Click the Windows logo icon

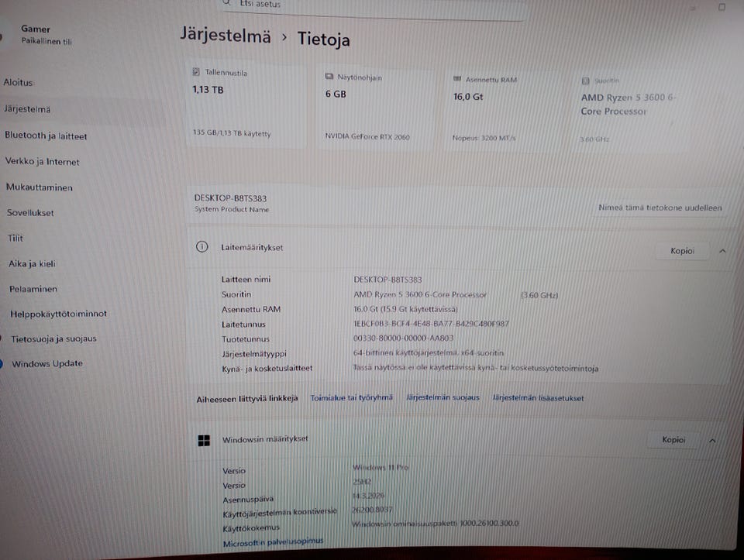(204, 441)
